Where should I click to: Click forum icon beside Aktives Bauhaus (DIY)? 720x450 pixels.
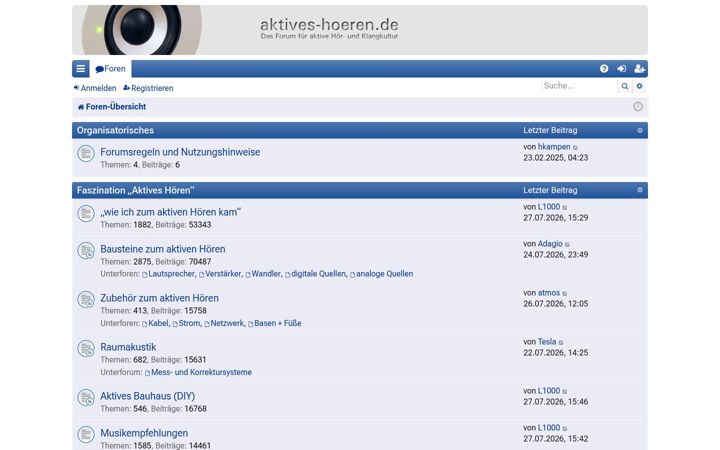[x=86, y=398]
